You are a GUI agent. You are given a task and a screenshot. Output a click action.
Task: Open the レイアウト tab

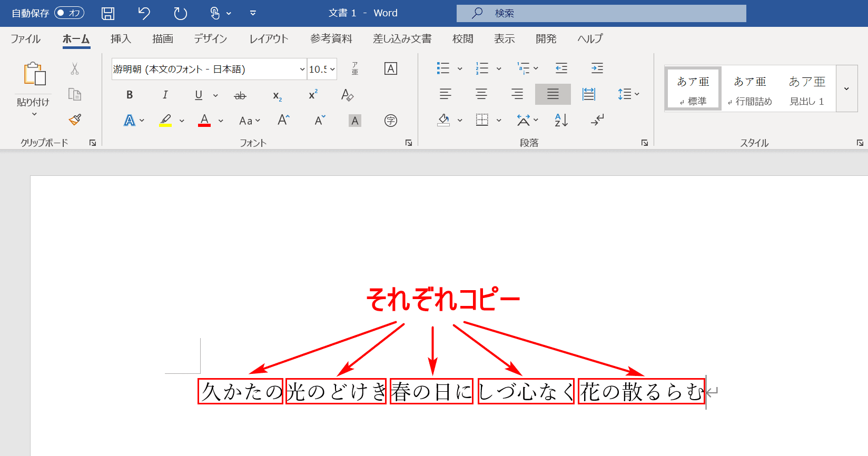tap(269, 38)
